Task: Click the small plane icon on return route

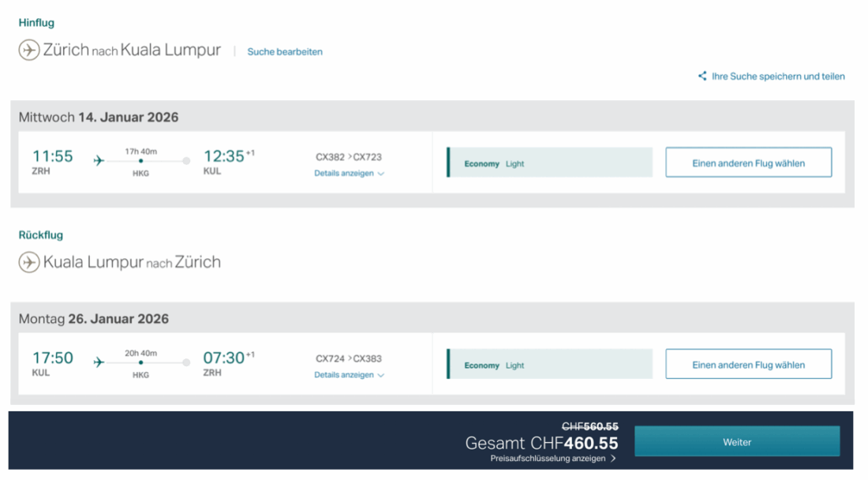Action: click(99, 362)
